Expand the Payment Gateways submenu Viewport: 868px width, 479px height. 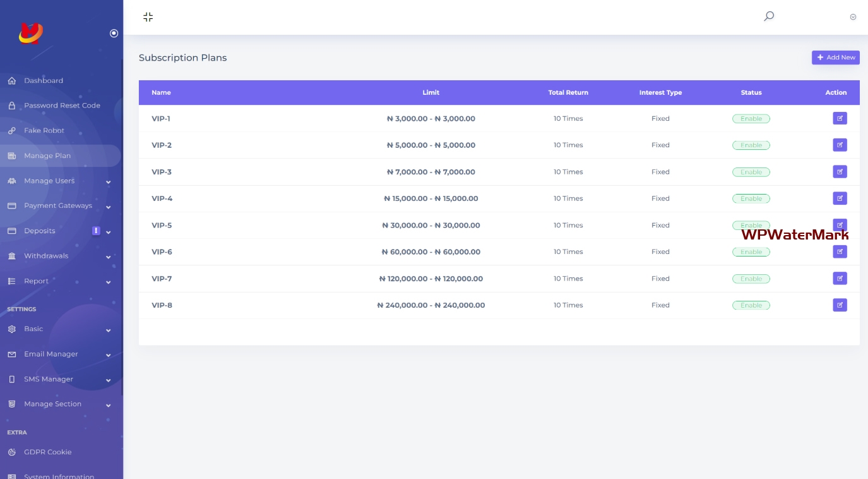click(x=108, y=207)
